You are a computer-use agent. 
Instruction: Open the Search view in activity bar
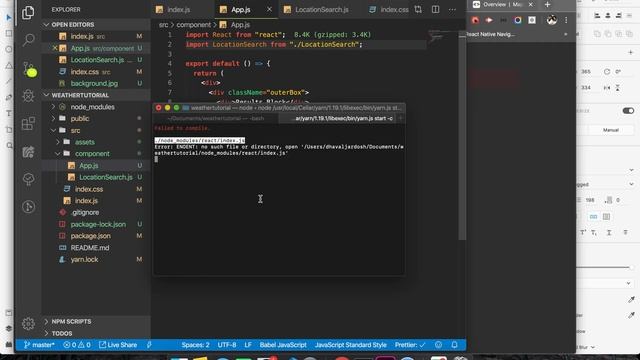[28, 40]
